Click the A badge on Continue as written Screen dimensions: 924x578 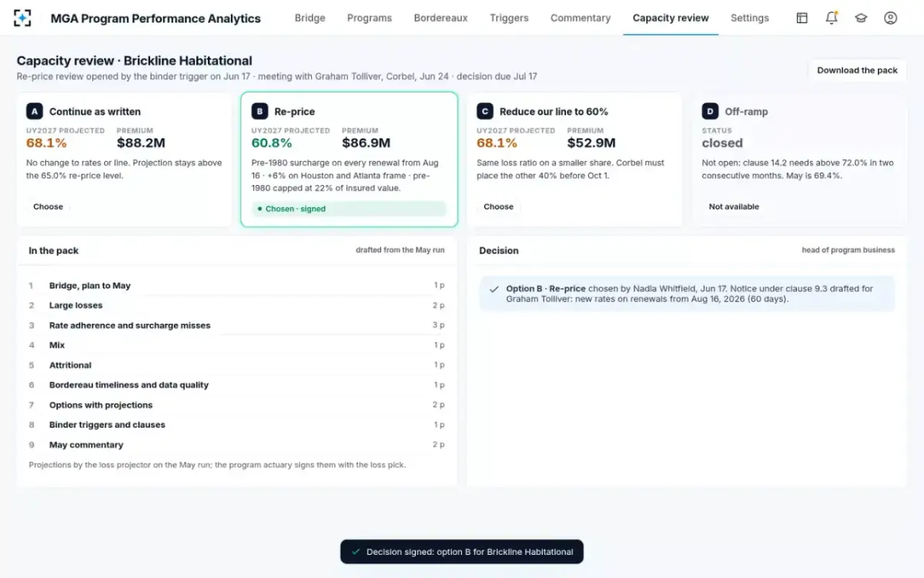[34, 111]
